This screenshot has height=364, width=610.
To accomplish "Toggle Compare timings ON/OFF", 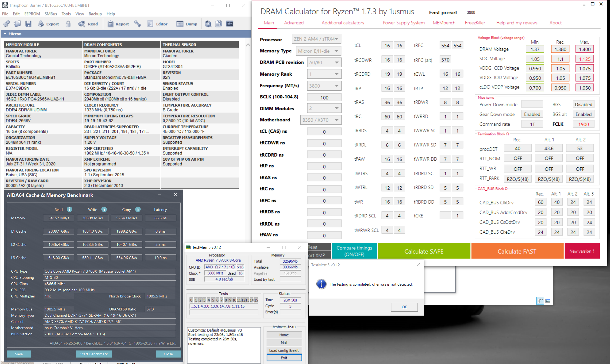I will [354, 251].
